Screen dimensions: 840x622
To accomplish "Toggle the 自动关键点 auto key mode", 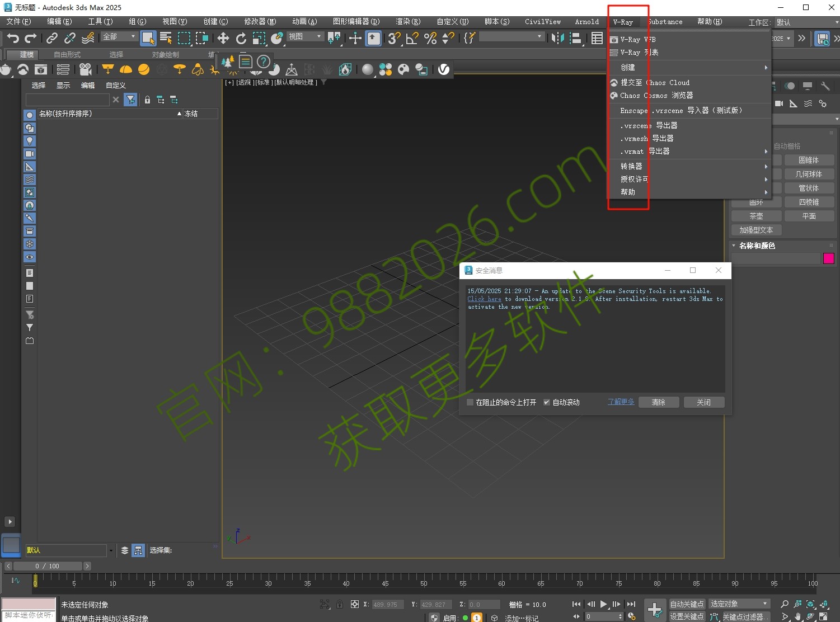I will coord(687,604).
